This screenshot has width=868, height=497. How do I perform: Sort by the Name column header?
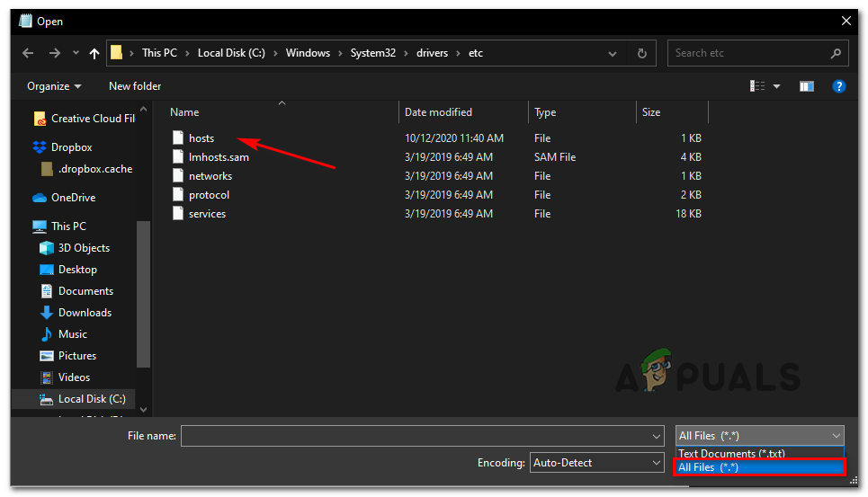click(x=282, y=112)
